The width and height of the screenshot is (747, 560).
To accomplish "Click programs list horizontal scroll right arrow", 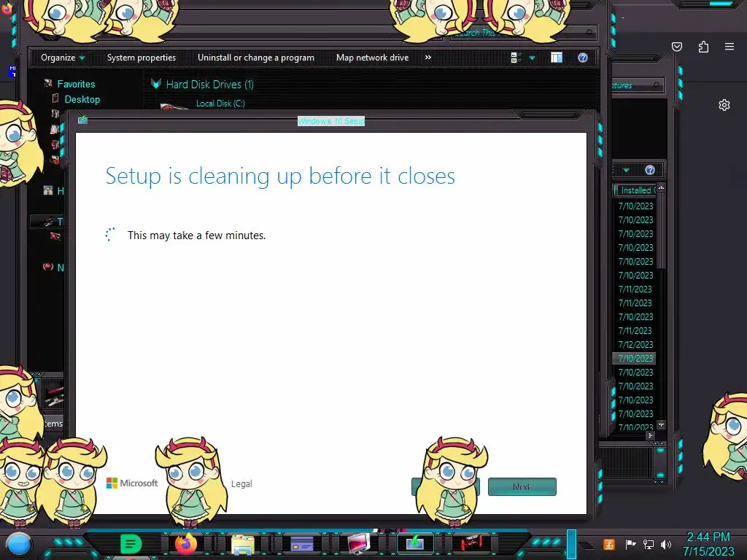I will 650,436.
